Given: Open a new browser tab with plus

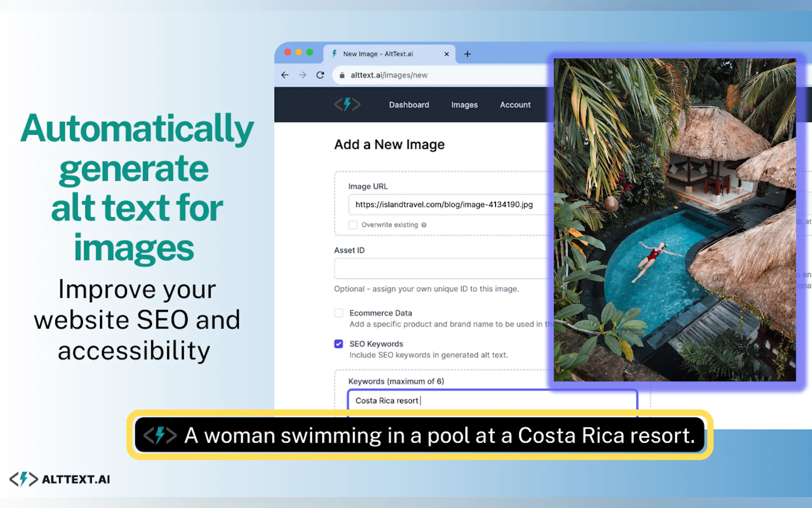Looking at the screenshot, I should pyautogui.click(x=467, y=54).
